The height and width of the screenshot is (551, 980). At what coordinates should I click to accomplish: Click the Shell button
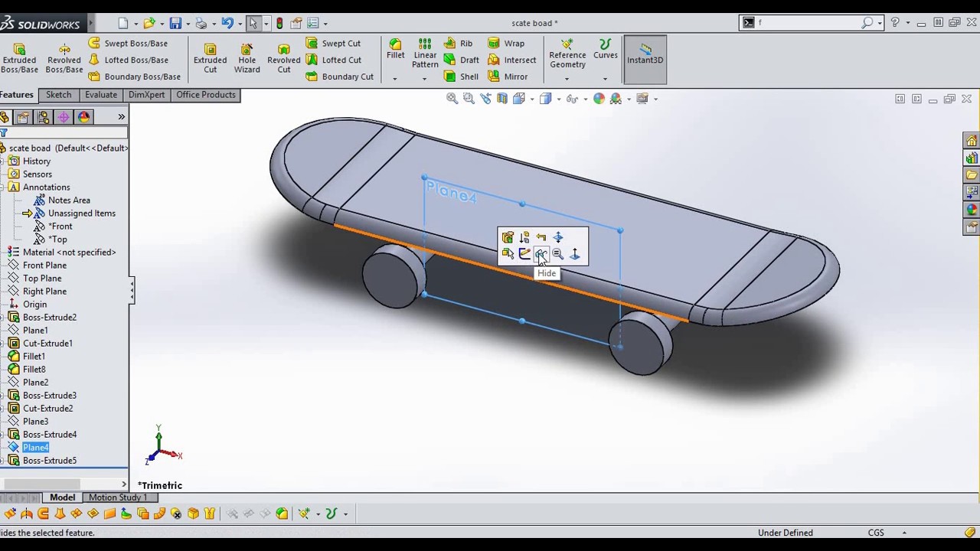461,77
